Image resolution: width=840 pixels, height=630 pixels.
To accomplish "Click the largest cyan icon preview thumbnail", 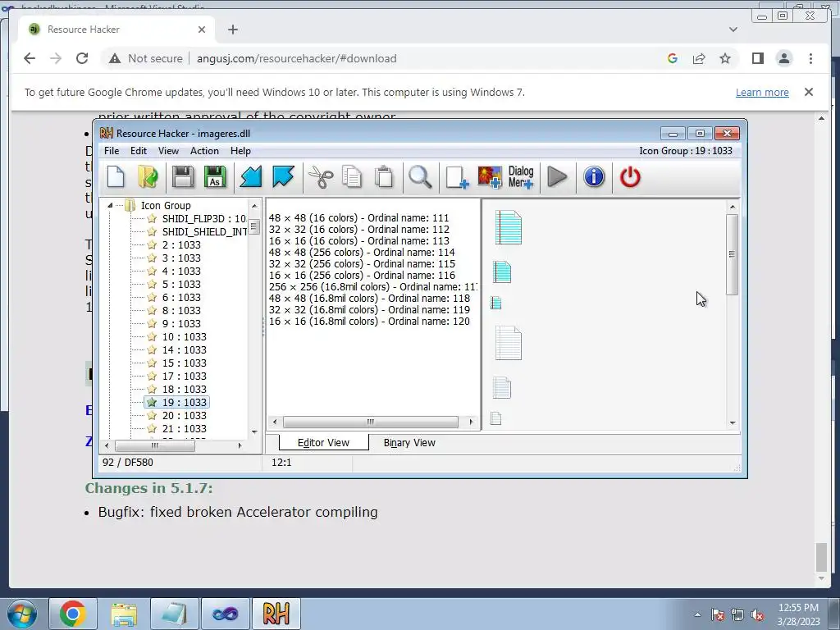I will 508,228.
